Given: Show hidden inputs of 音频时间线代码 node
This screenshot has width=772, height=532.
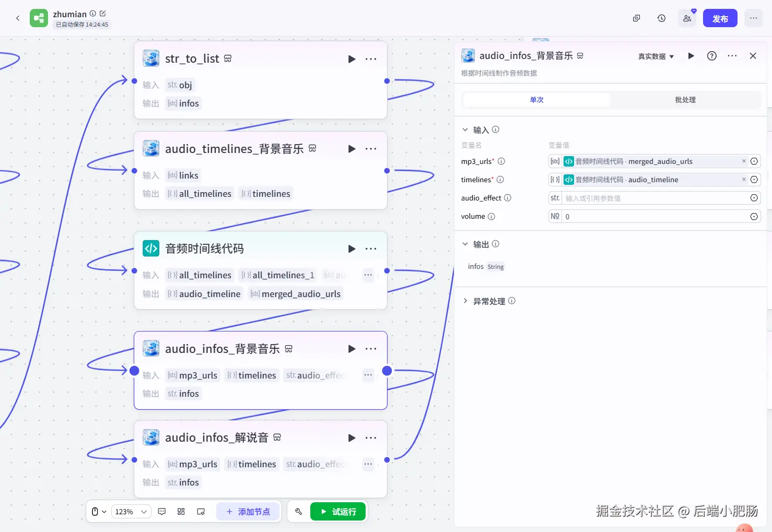Looking at the screenshot, I should (368, 275).
